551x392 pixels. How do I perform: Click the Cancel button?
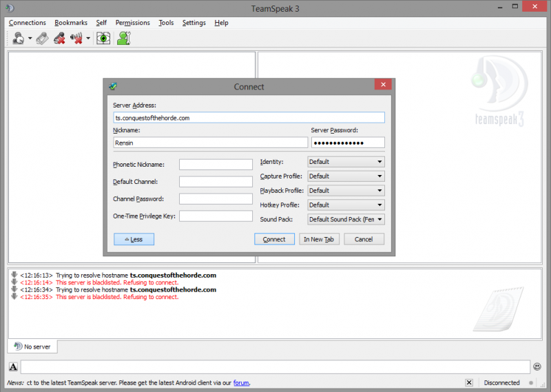pyautogui.click(x=364, y=239)
